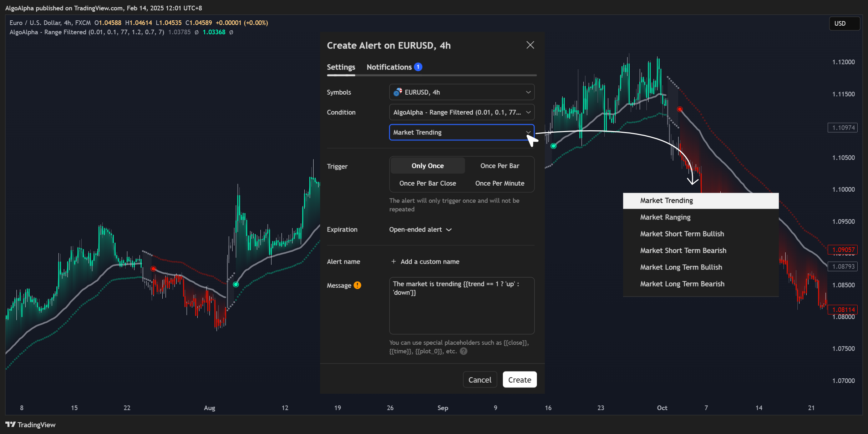Click the red bearish signal dot near July 22

(x=153, y=269)
